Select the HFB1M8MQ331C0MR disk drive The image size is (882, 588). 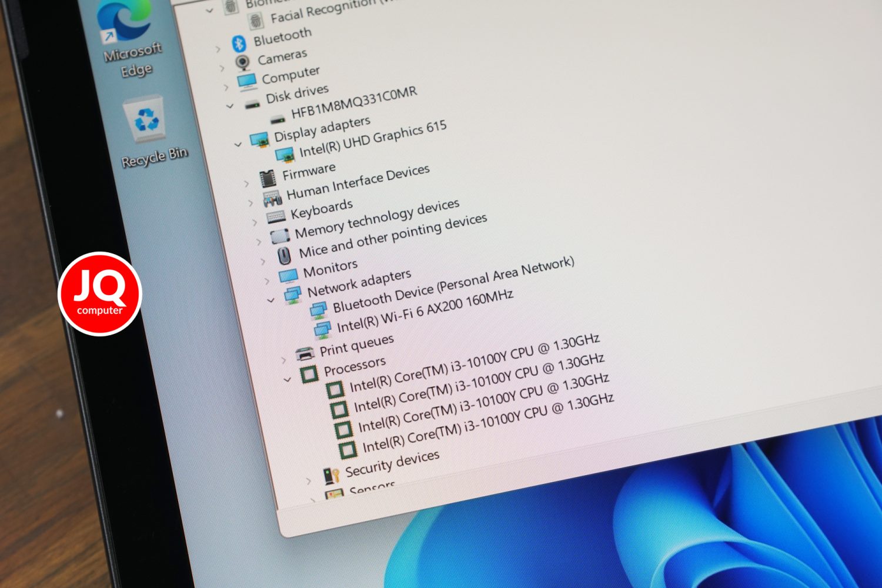[354, 103]
